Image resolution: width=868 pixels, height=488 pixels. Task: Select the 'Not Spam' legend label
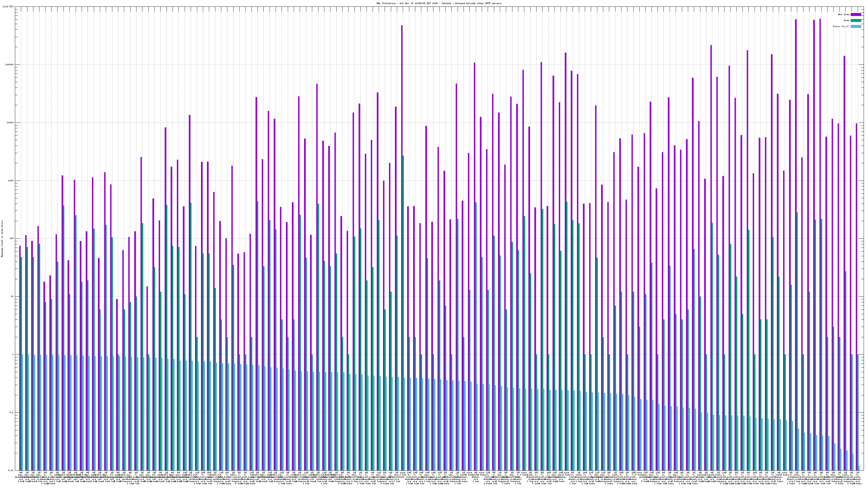pos(844,14)
